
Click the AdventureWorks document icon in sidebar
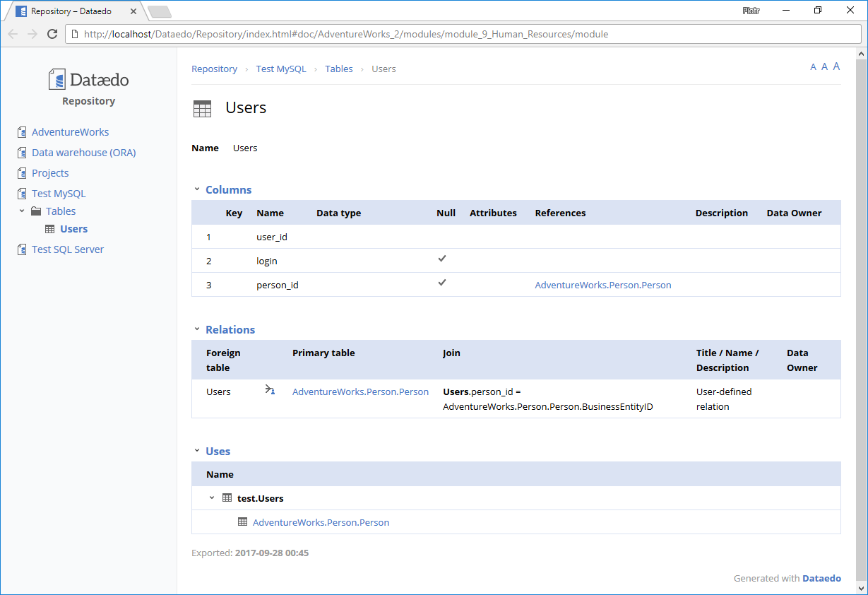(22, 132)
